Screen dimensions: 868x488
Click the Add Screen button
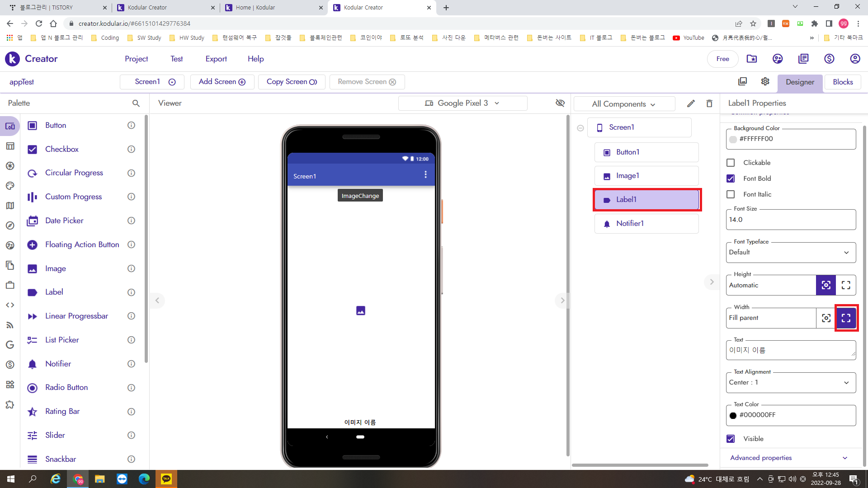[x=222, y=82]
